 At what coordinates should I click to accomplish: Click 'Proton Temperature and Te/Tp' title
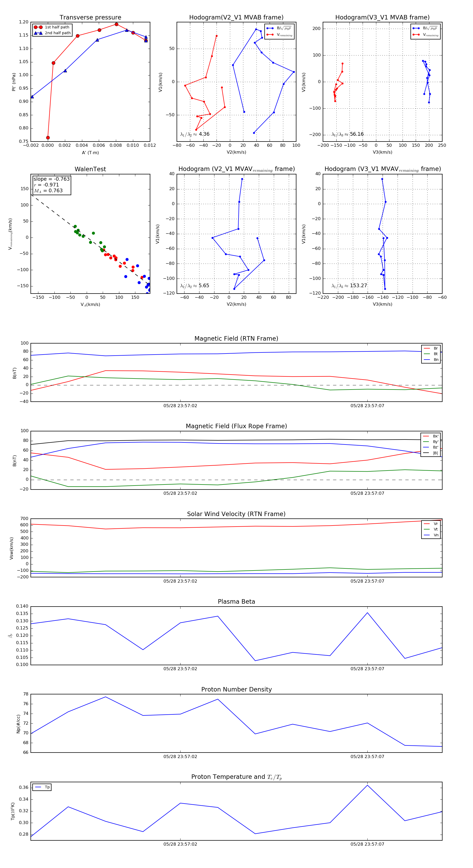[x=236, y=777]
